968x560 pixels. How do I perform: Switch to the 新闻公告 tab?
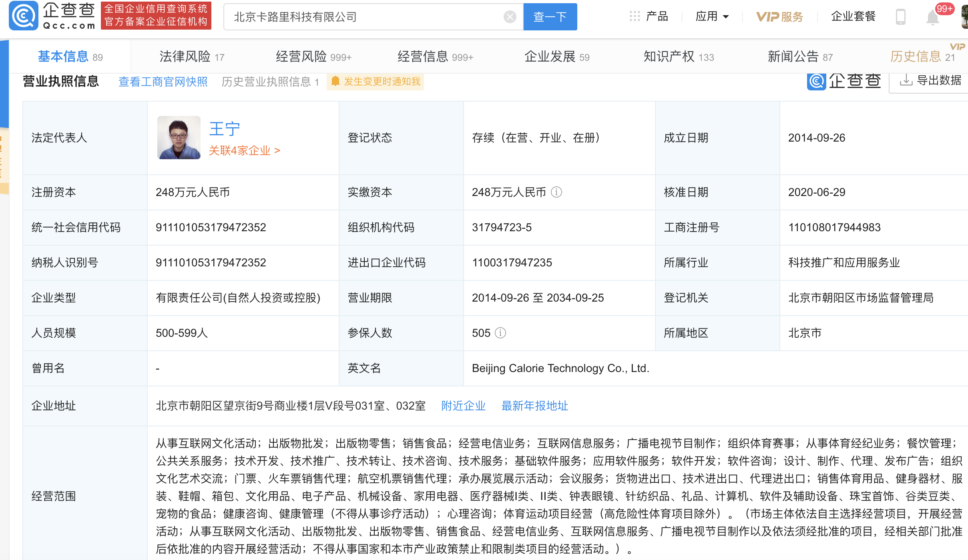(x=800, y=57)
